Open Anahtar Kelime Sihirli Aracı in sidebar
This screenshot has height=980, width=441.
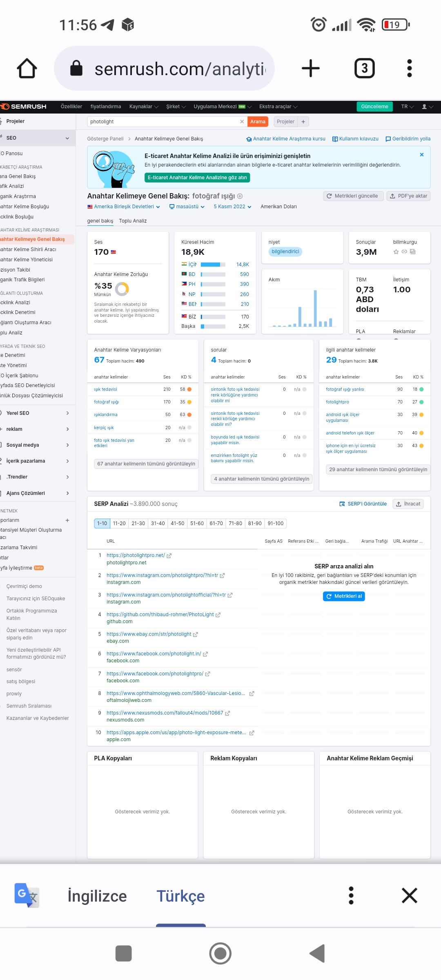[29, 249]
